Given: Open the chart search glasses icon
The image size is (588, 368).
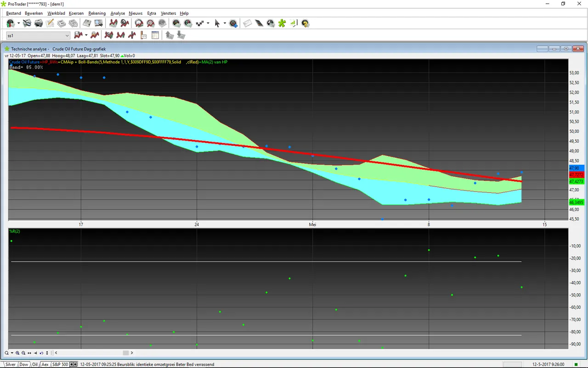Looking at the screenshot, I should coord(27,23).
